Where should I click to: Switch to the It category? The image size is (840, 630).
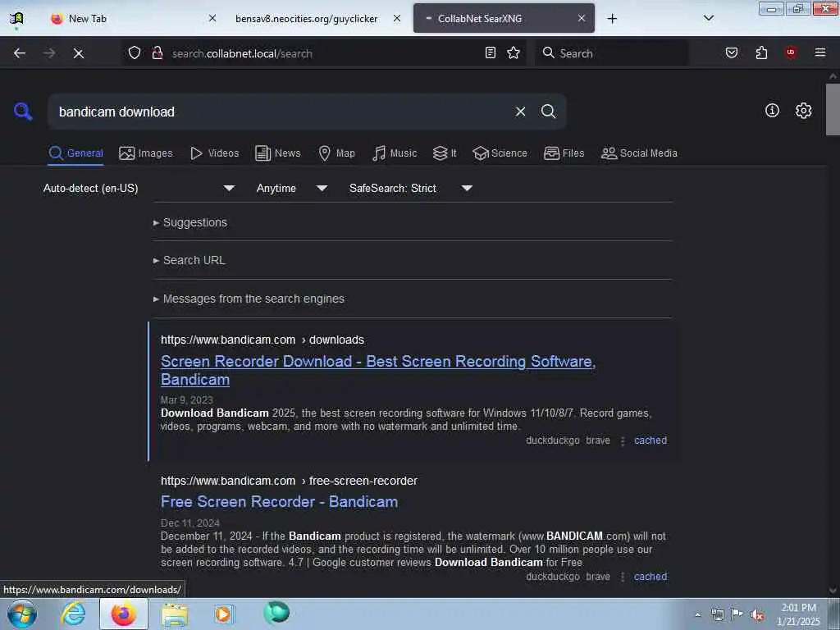pos(445,153)
